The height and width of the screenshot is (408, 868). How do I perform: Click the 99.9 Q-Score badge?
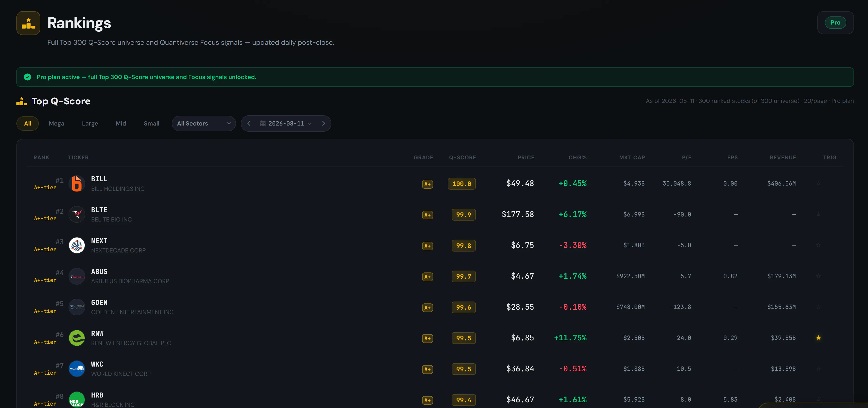[x=464, y=214]
